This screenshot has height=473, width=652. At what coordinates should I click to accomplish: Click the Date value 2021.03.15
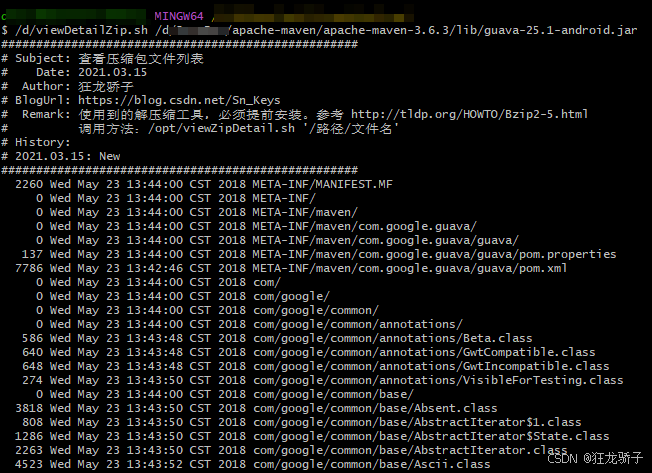[112, 72]
